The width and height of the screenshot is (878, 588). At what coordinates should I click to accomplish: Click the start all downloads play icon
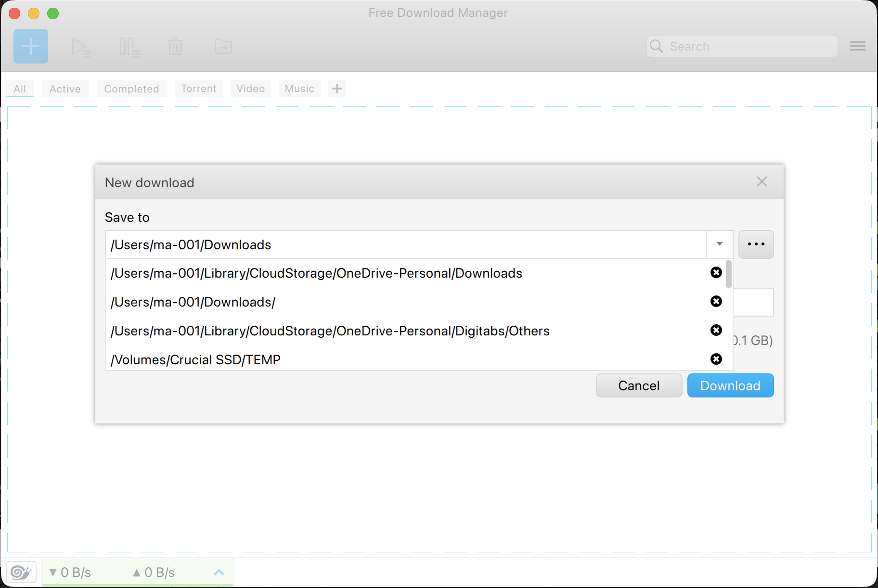point(81,47)
